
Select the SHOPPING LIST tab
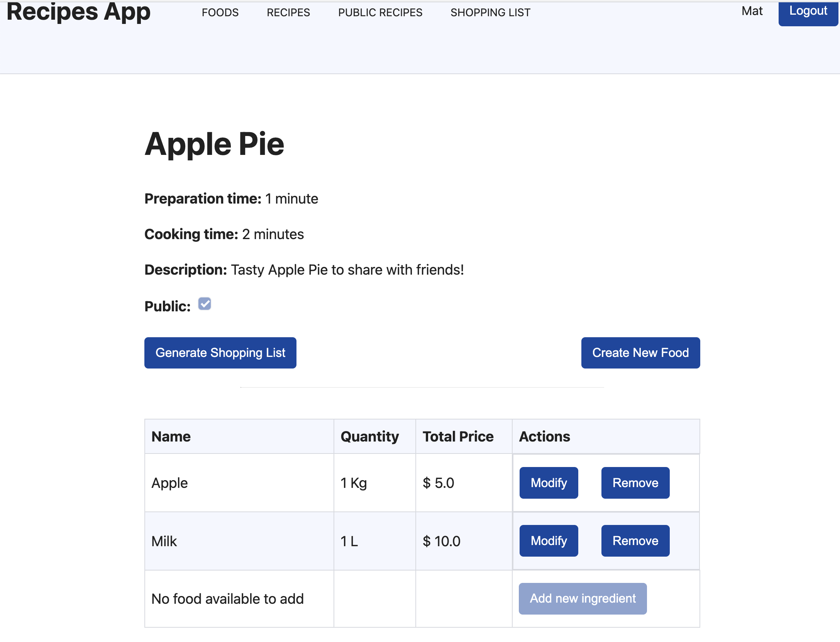490,12
